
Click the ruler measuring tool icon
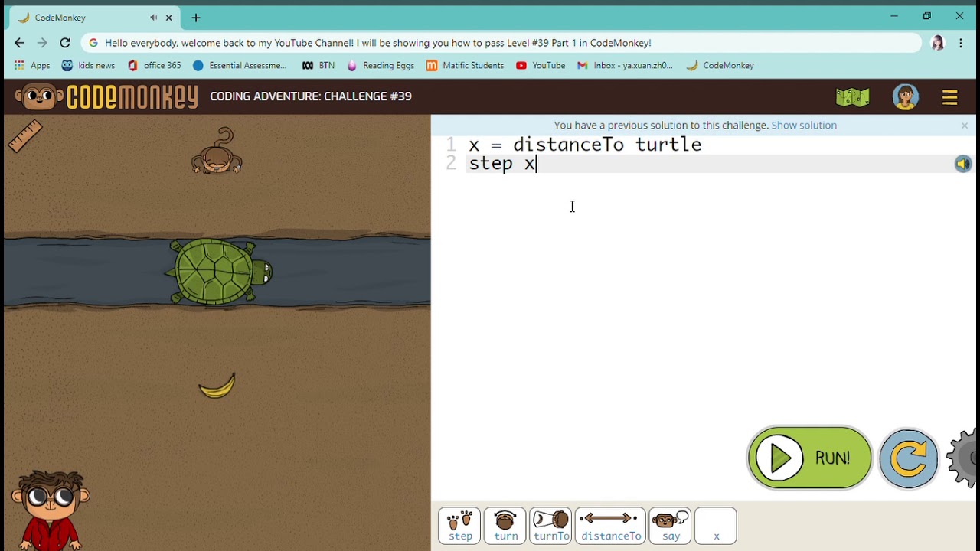tap(25, 137)
